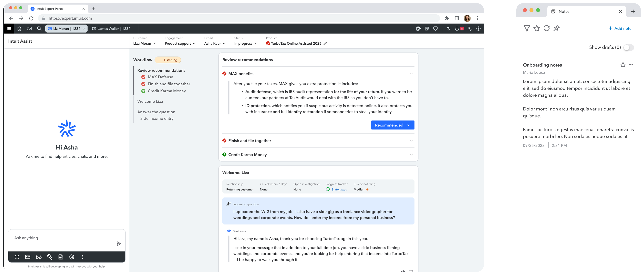644x275 pixels.
Task: Select Side income entry in Workflow
Action: tap(157, 118)
